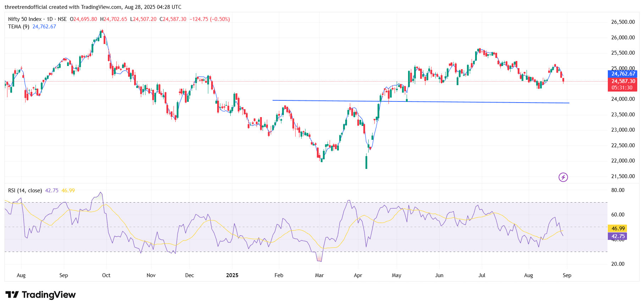Click the purple 42.75 RSI axis tag
Viewport: 644px width, 308px height.
coord(618,236)
